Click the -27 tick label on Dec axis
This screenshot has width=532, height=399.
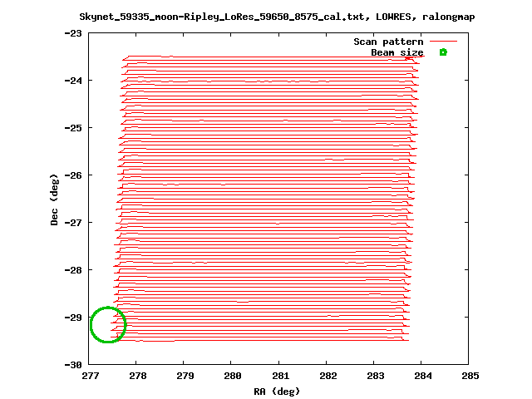(x=73, y=223)
